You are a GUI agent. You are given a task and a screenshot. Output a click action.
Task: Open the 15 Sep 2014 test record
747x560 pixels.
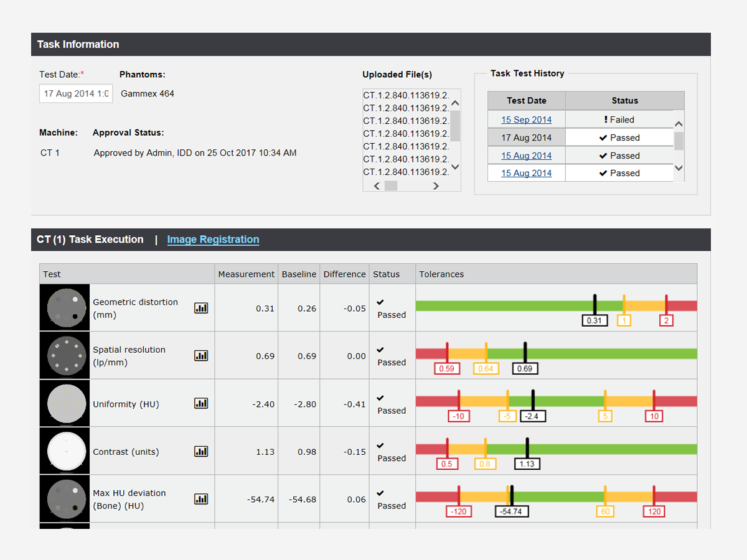pos(527,119)
